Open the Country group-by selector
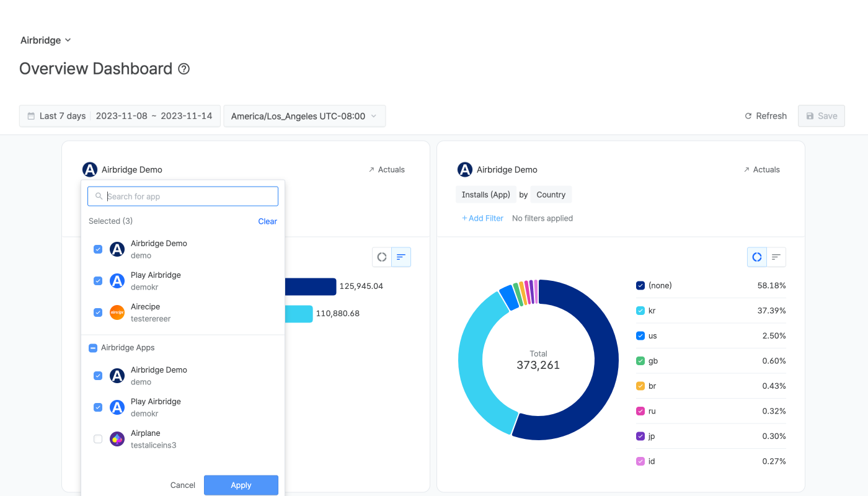 (551, 195)
